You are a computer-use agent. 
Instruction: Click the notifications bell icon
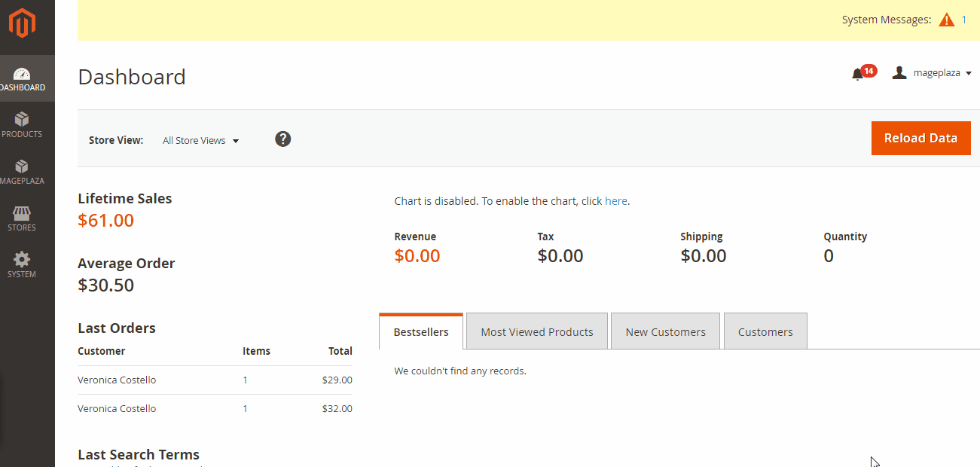857,74
